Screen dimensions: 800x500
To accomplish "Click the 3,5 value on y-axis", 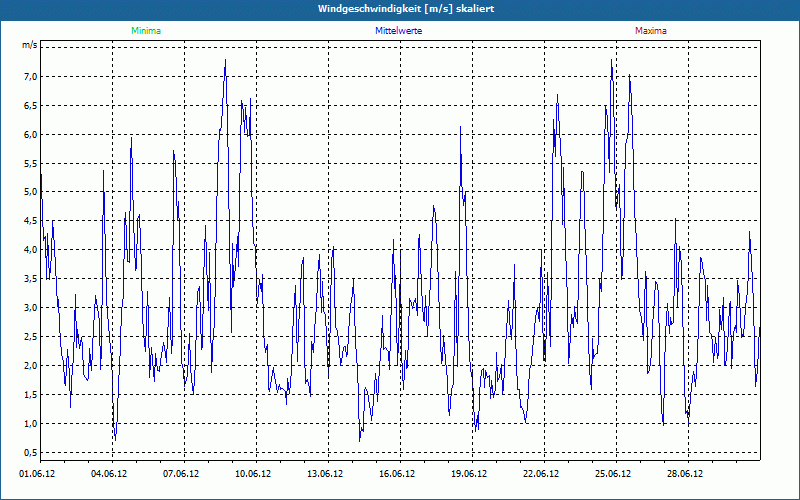I will 31,279.
